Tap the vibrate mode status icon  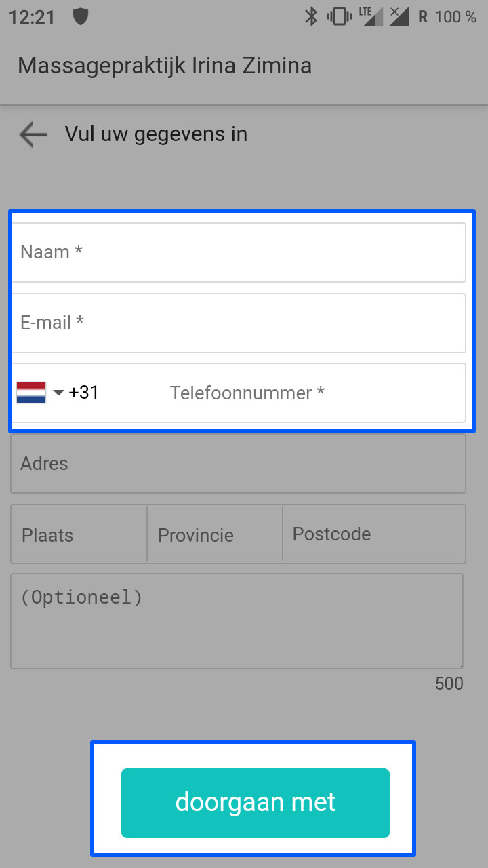pos(339,16)
